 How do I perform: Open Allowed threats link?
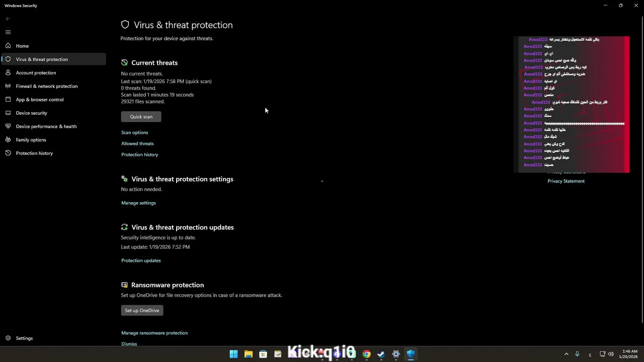(x=137, y=144)
